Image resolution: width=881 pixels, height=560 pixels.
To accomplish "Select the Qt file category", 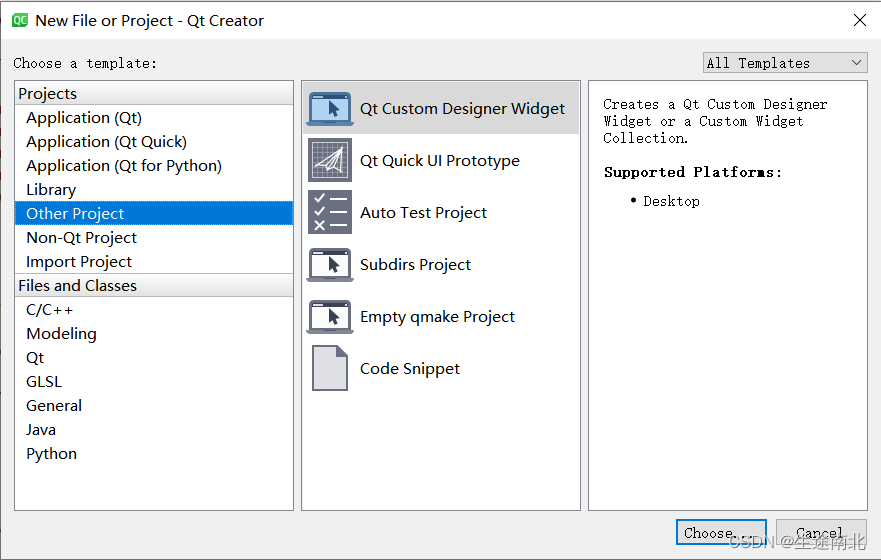I will click(x=154, y=358).
